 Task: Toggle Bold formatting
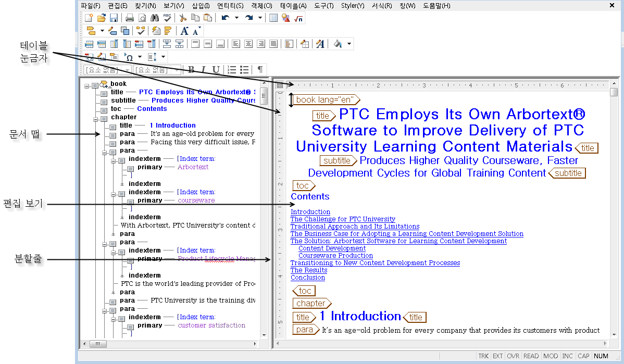point(191,70)
